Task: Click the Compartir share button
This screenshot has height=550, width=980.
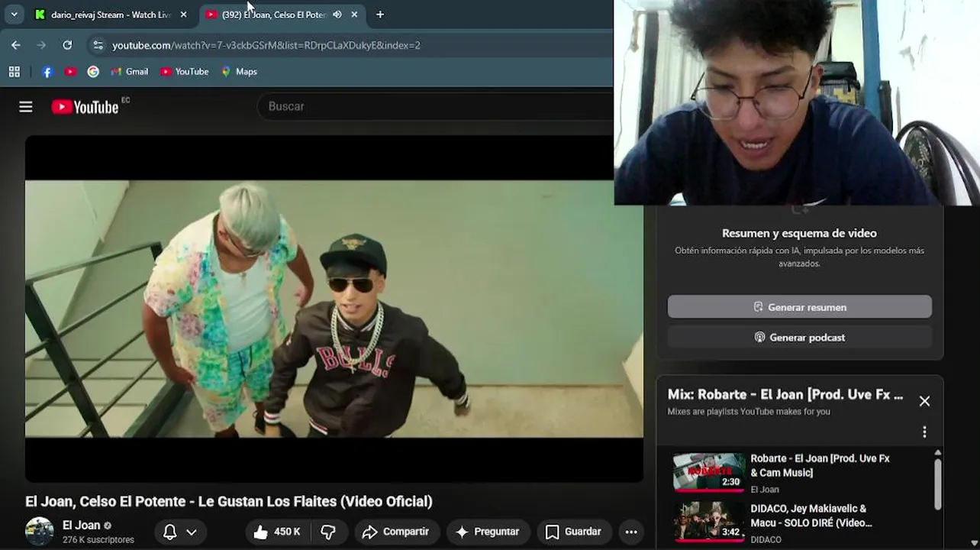Action: click(x=395, y=532)
